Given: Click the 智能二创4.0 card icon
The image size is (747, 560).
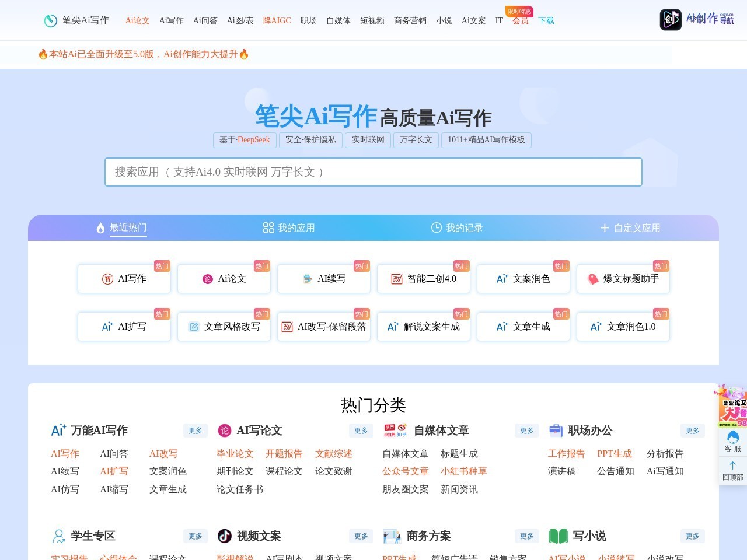Looking at the screenshot, I should pos(397,279).
